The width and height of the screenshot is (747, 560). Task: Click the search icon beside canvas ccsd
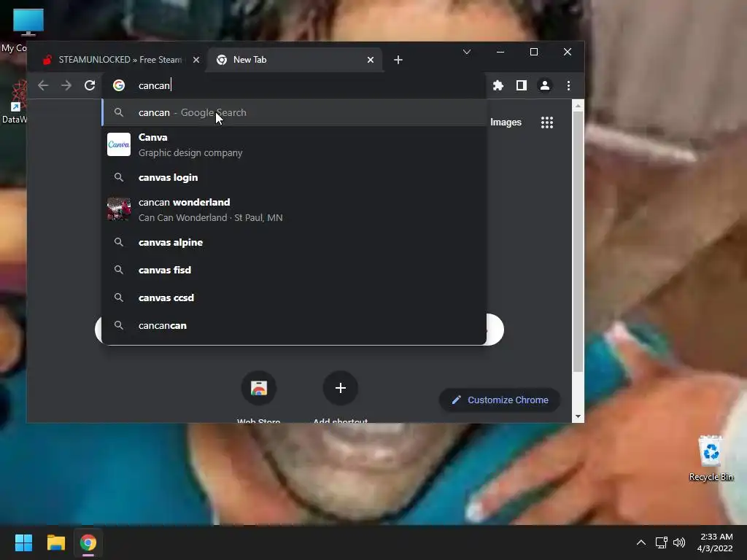[x=119, y=297]
